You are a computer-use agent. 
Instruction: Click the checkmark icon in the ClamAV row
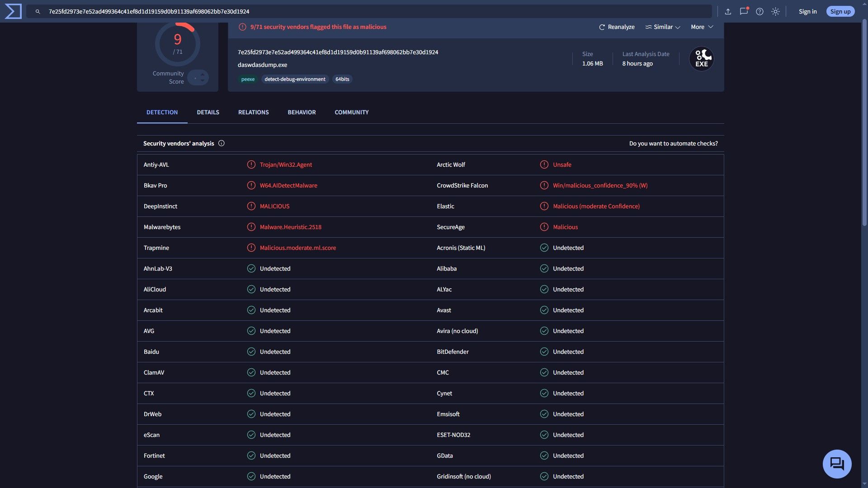coord(251,372)
